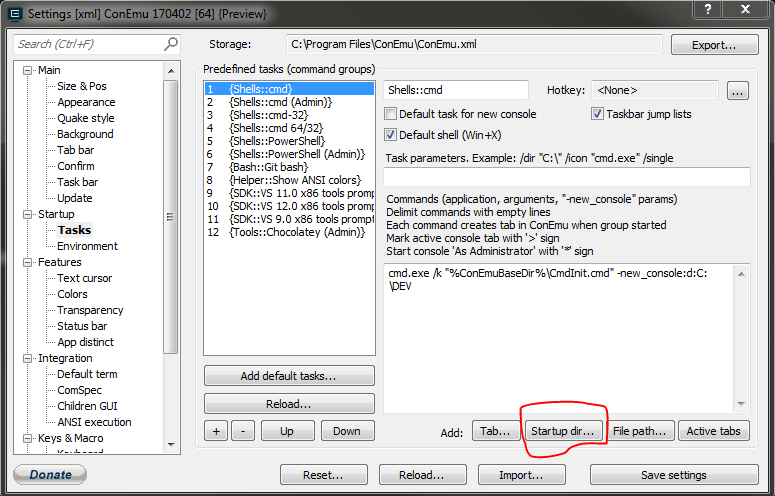The height and width of the screenshot is (496, 775).
Task: Open Confirm settings page
Action: (x=76, y=166)
